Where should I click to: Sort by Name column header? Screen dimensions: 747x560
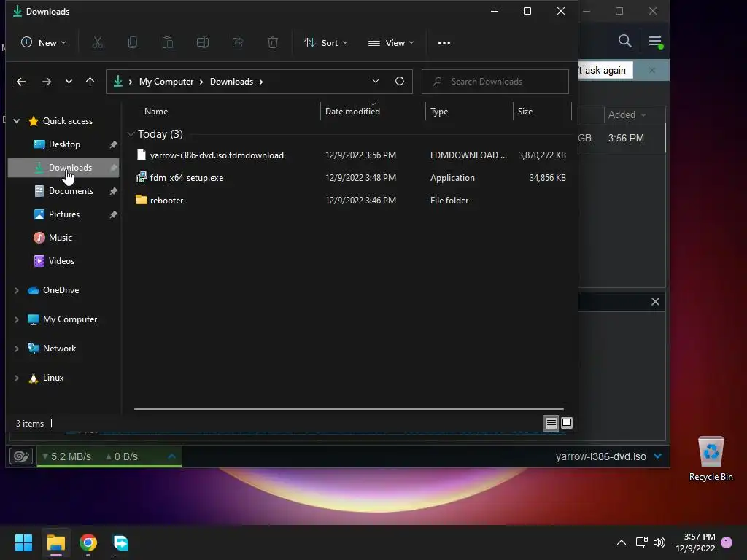tap(156, 112)
